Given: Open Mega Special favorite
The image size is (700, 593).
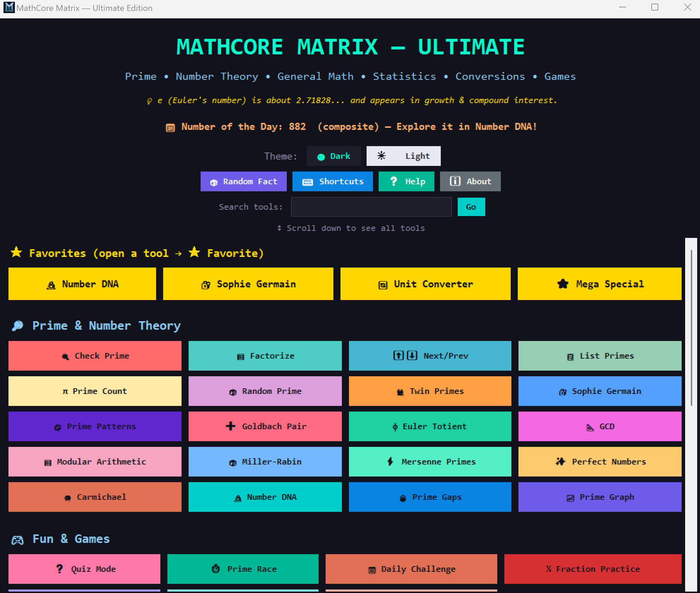Looking at the screenshot, I should (x=599, y=284).
